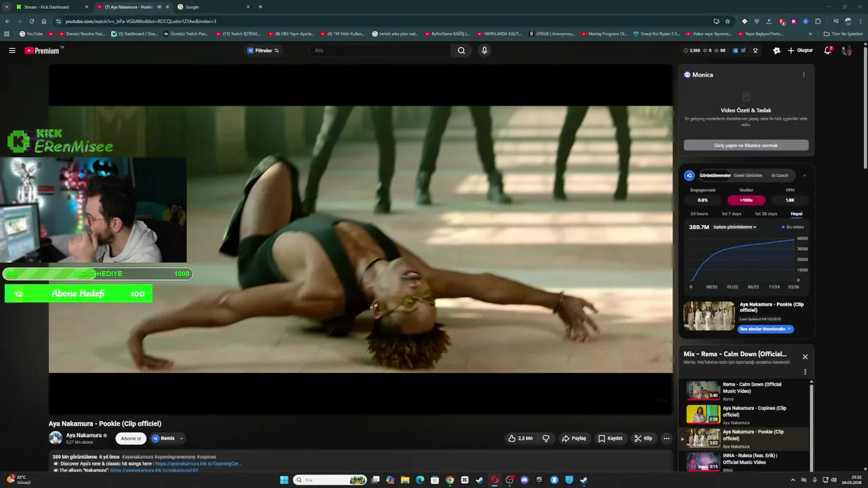The width and height of the screenshot is (868, 488).
Task: Show hidden system tray icons
Action: (793, 480)
